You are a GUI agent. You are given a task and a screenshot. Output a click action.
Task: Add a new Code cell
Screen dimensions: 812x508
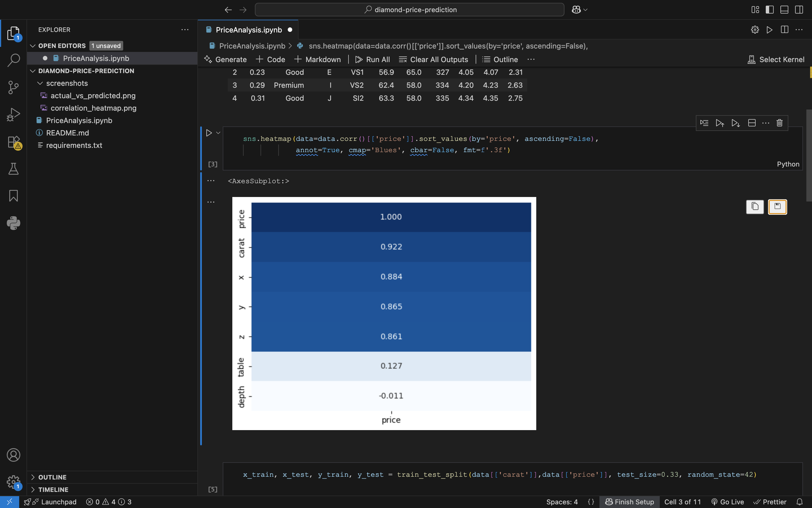click(x=270, y=60)
